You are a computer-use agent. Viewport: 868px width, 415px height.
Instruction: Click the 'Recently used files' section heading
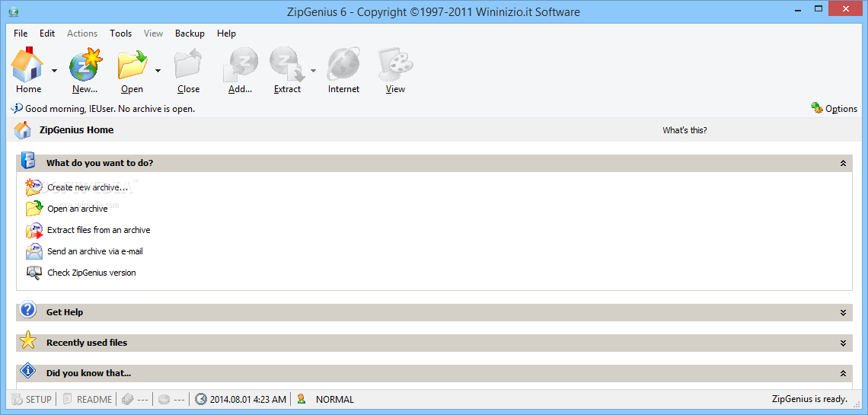(87, 343)
